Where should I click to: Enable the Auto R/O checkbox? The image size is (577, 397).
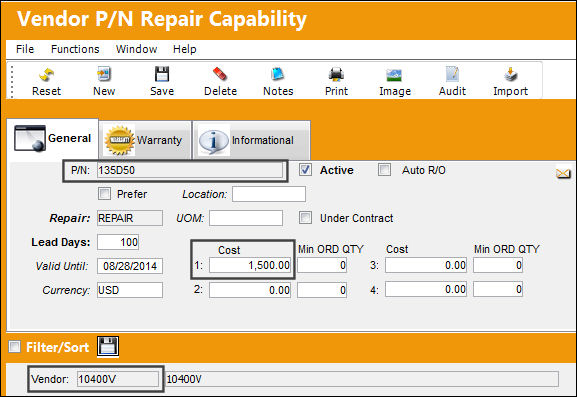[x=385, y=170]
